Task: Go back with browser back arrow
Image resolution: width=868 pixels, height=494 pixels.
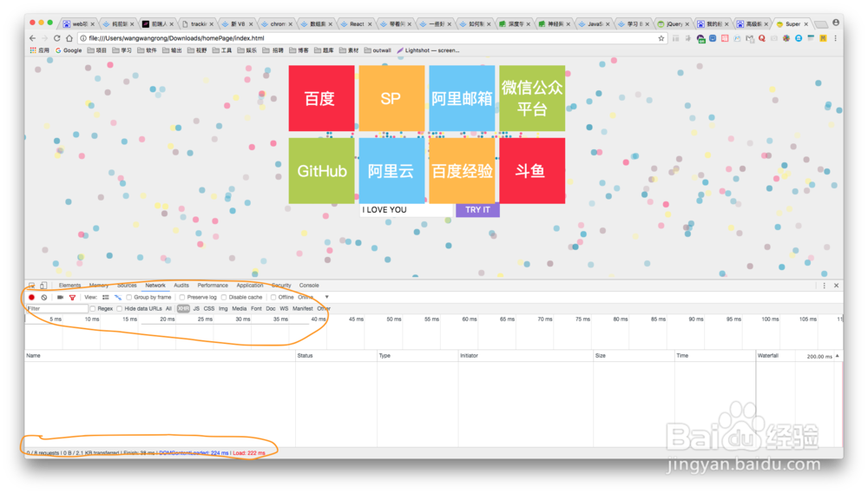Action: click(32, 38)
